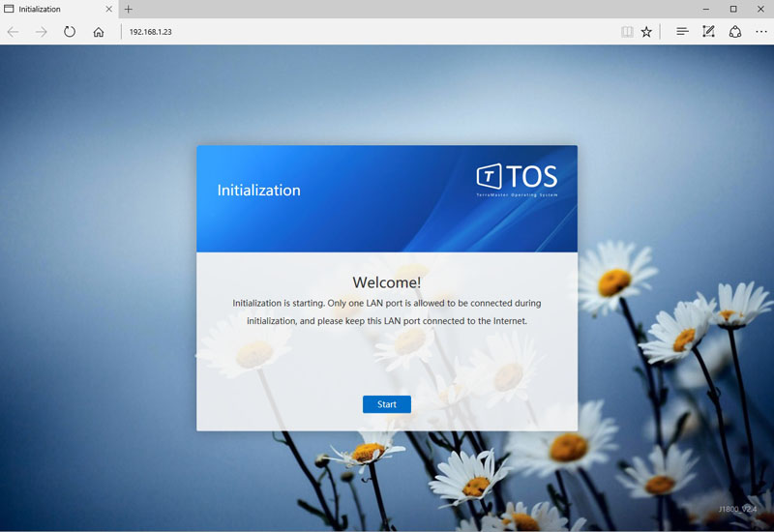Refresh the page with the reload icon
The height and width of the screenshot is (532, 774).
click(70, 32)
